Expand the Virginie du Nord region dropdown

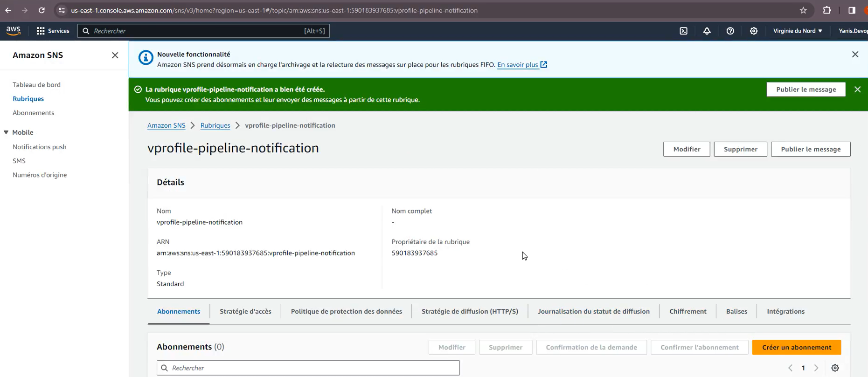pos(798,31)
